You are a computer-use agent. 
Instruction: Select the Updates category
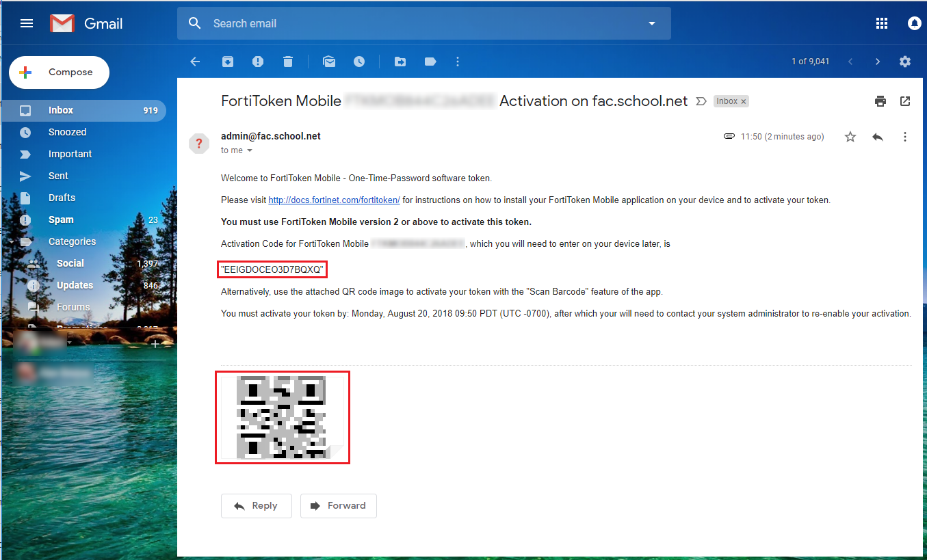point(83,285)
